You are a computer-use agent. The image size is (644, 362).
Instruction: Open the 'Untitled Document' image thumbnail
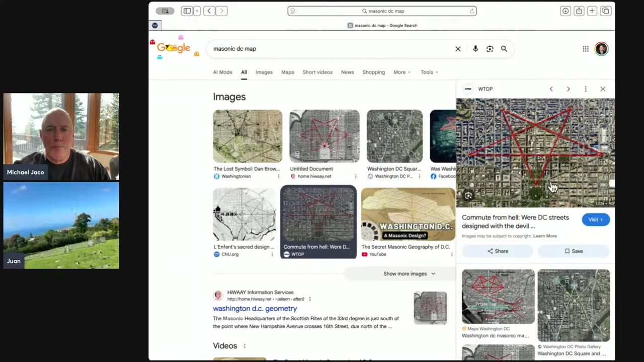click(325, 136)
